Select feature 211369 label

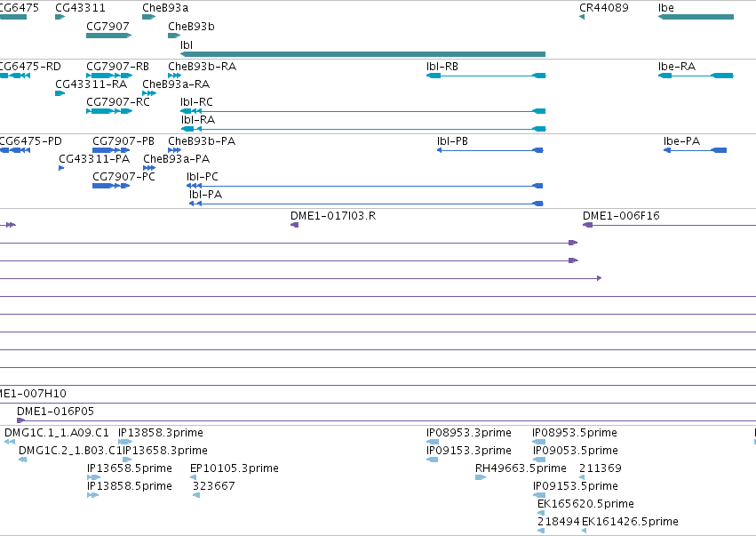(601, 468)
